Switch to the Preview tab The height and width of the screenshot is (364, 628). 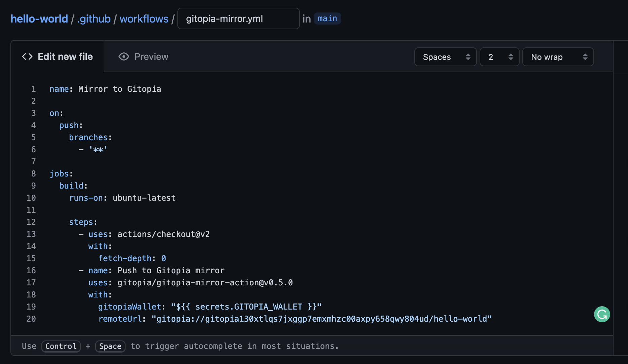pyautogui.click(x=143, y=56)
